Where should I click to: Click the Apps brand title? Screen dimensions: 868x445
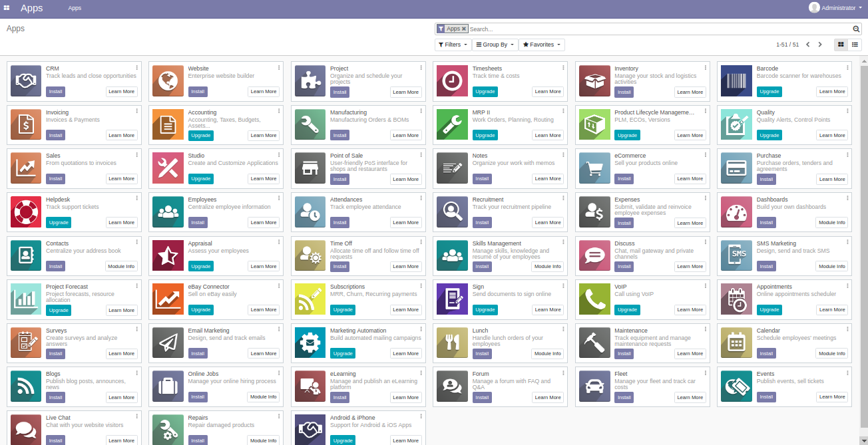pyautogui.click(x=31, y=8)
